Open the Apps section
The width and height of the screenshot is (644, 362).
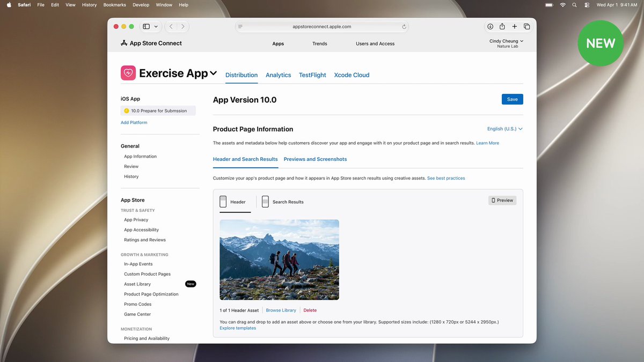[278, 43]
